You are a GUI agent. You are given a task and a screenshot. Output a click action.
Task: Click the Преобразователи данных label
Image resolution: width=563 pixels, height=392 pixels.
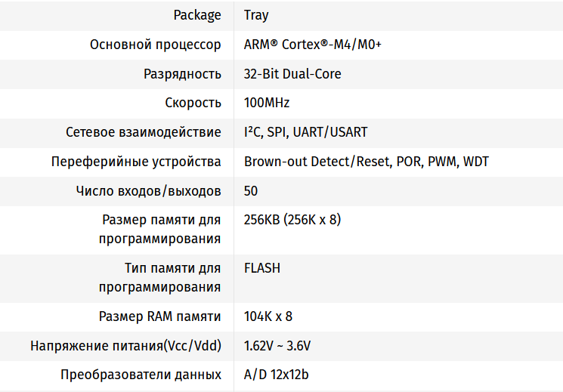point(141,375)
